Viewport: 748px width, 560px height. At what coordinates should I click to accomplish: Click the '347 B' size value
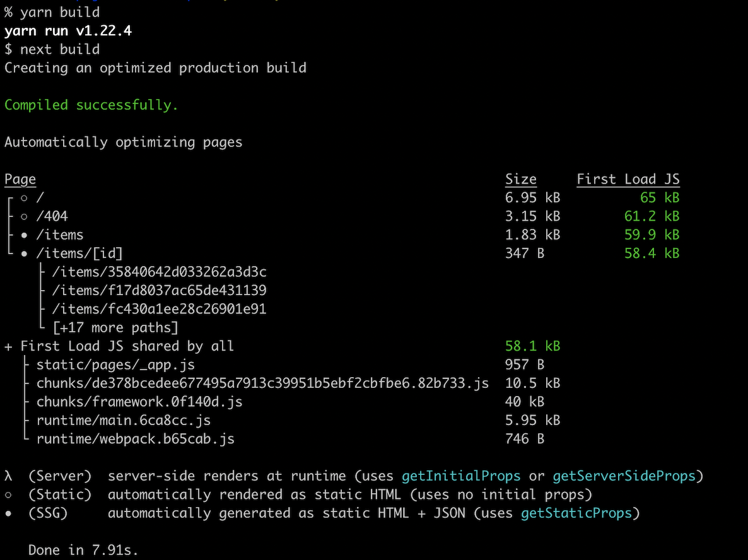[x=525, y=254]
